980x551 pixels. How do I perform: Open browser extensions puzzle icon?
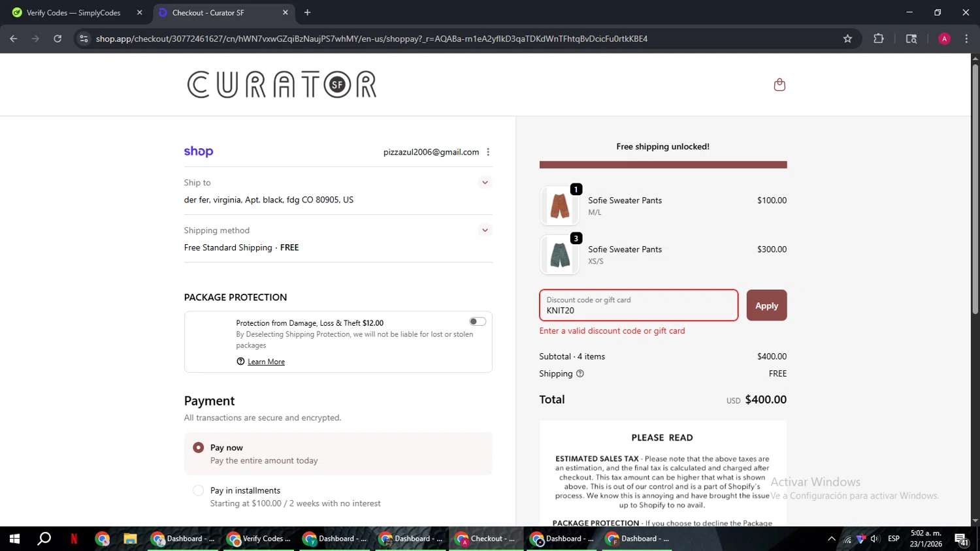(x=879, y=39)
